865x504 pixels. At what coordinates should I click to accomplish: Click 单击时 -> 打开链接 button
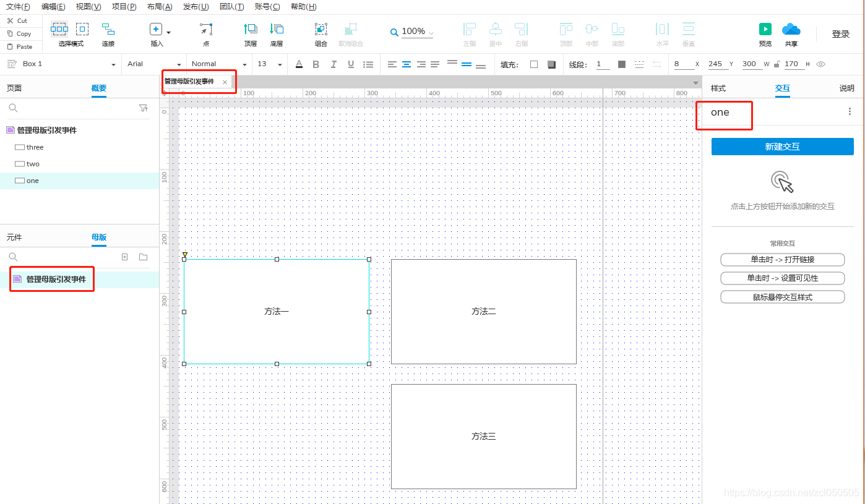tap(783, 260)
